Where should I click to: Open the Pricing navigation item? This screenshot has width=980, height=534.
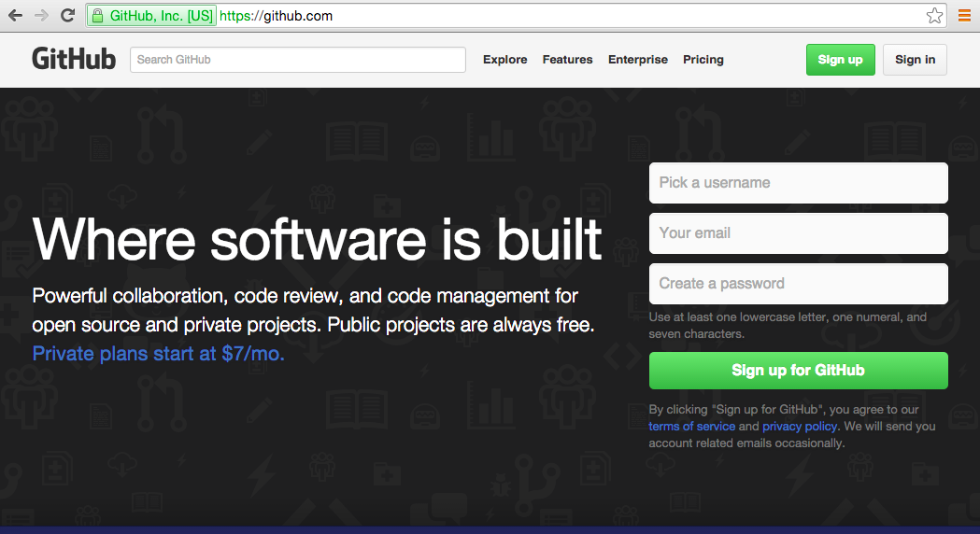tap(703, 60)
